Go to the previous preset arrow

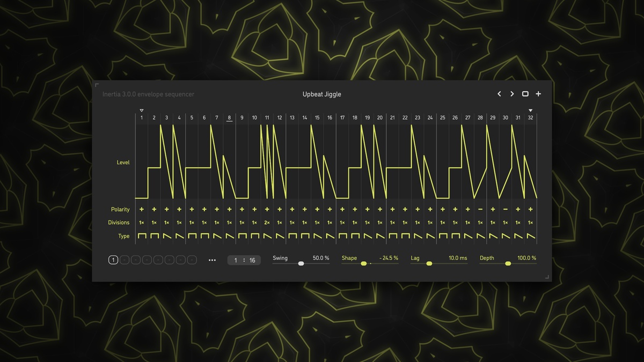499,94
